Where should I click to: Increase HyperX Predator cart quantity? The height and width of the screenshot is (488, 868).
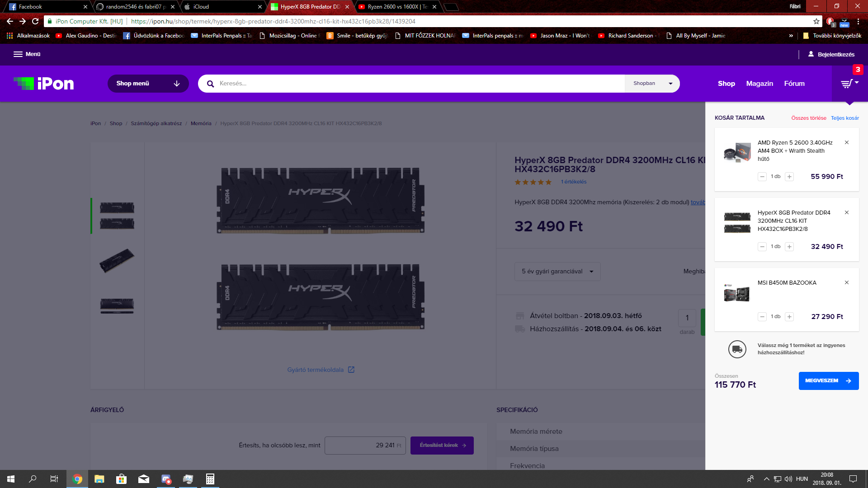(x=789, y=247)
